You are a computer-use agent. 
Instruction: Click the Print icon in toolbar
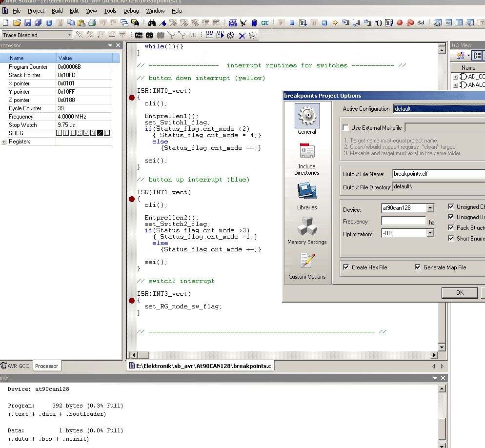[92, 22]
